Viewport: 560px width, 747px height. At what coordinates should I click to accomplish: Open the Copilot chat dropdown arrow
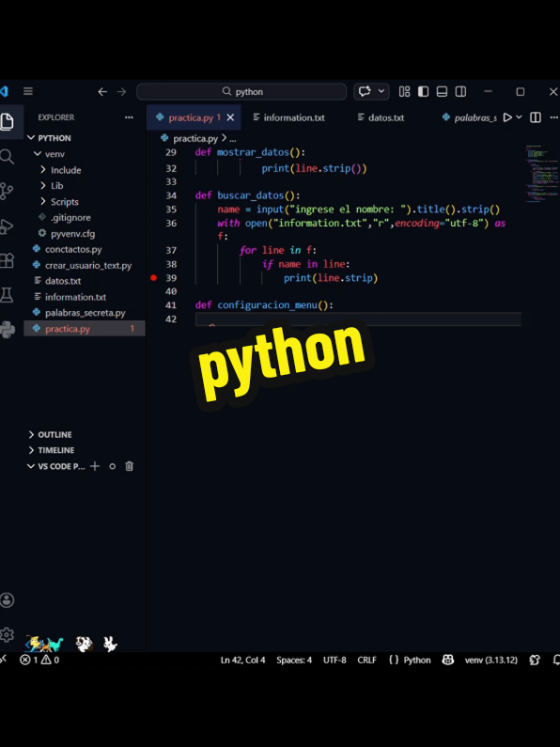coord(381,91)
